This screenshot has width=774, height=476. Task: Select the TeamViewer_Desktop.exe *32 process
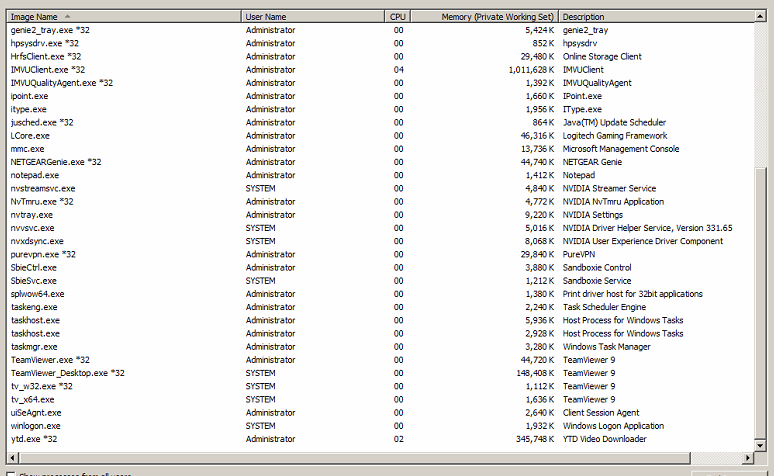click(x=380, y=373)
